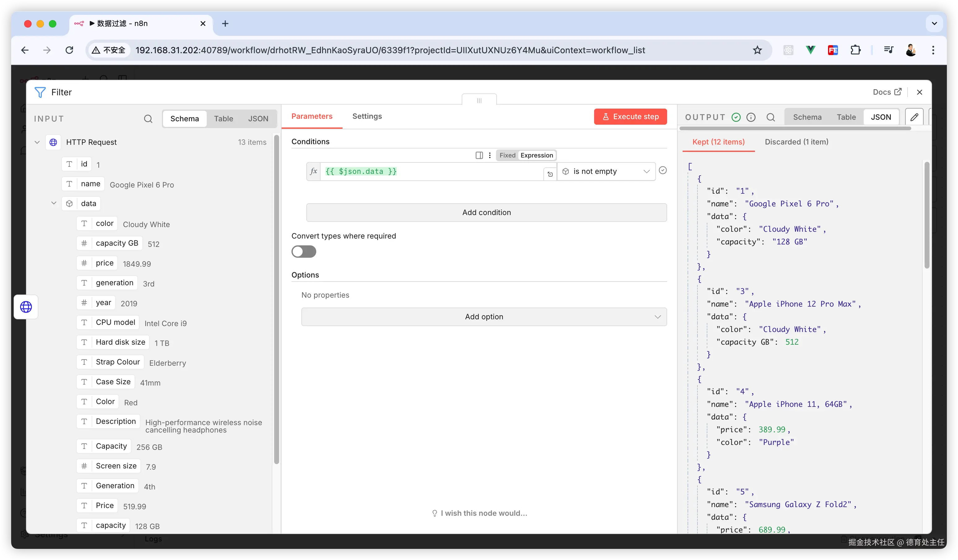Click the condition three-dot options icon
This screenshot has width=958, height=560.
pos(490,155)
